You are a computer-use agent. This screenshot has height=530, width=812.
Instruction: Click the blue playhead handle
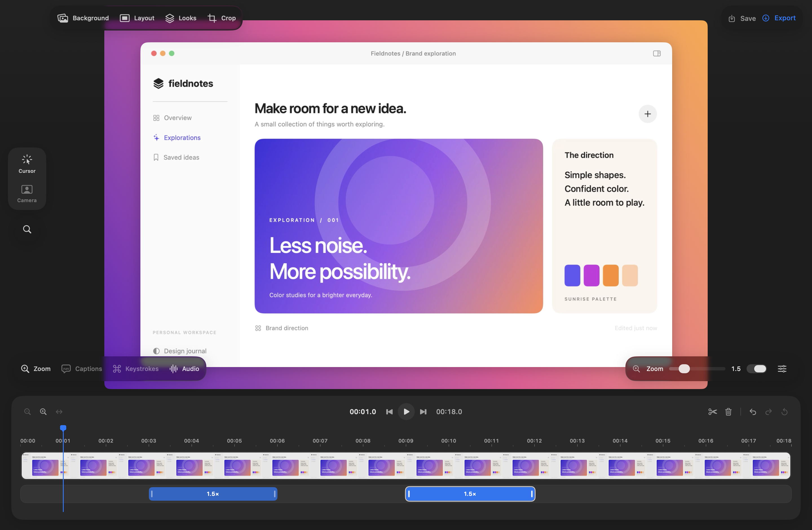63,428
